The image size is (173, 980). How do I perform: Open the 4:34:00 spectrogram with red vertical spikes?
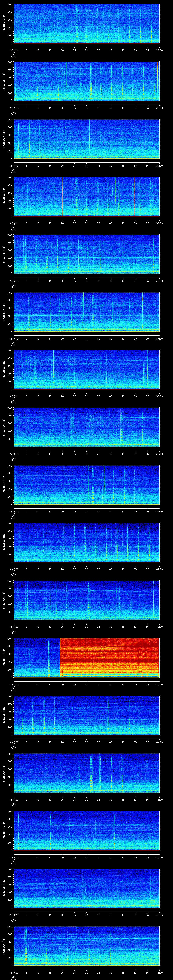(86, 196)
